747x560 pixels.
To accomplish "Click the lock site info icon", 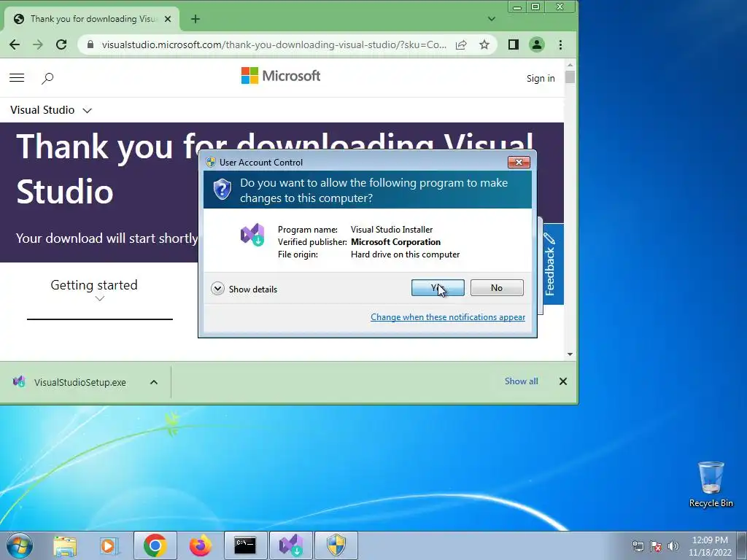I will point(90,44).
